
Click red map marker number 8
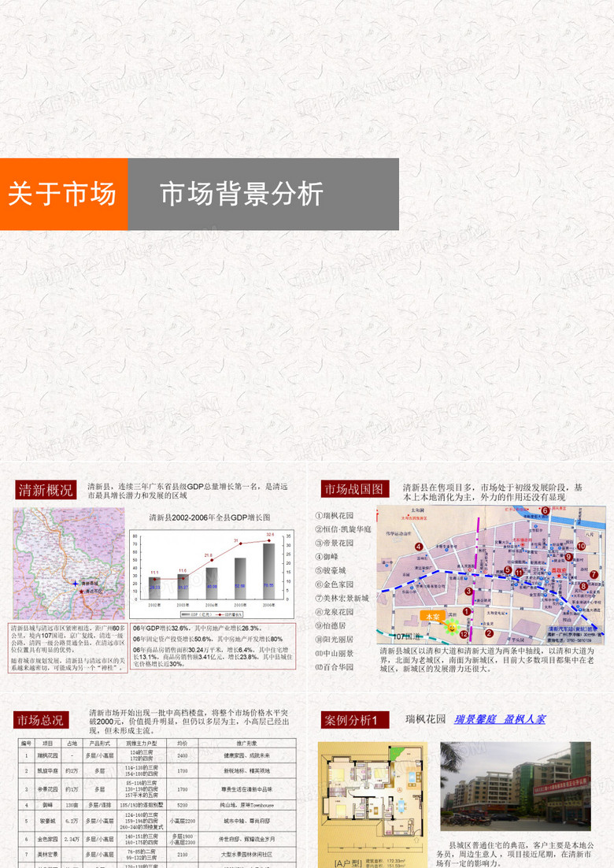pyautogui.click(x=583, y=586)
